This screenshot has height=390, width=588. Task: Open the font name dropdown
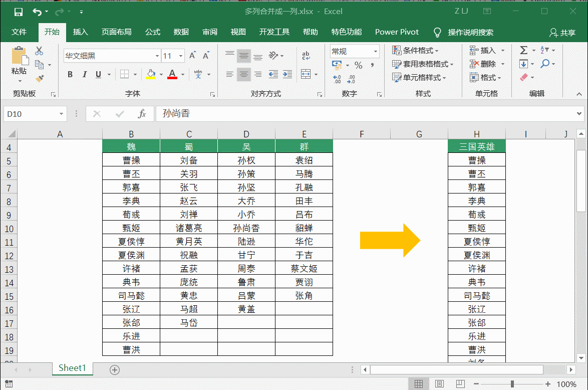[157, 56]
